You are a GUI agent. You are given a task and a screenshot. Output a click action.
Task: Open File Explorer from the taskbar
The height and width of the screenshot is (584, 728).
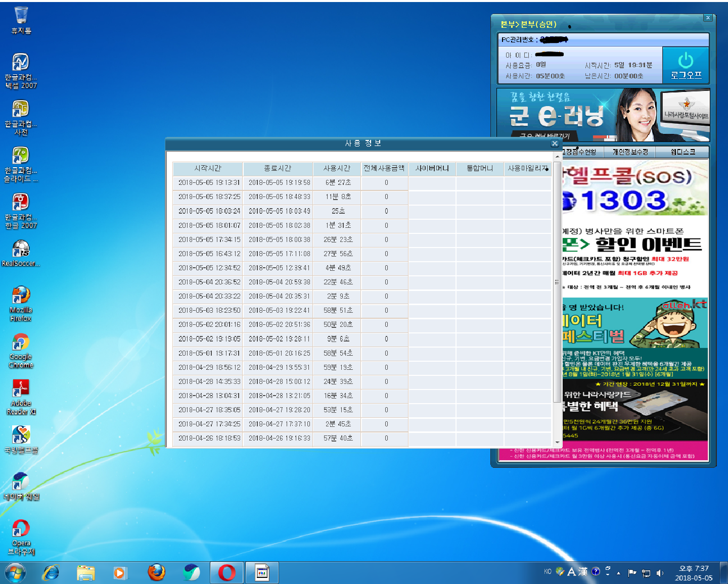pos(86,573)
